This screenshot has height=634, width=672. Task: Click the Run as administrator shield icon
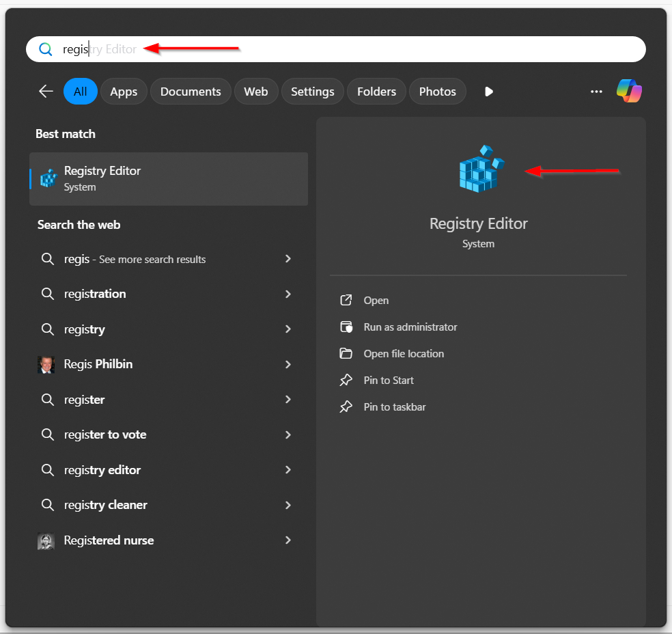pyautogui.click(x=346, y=327)
